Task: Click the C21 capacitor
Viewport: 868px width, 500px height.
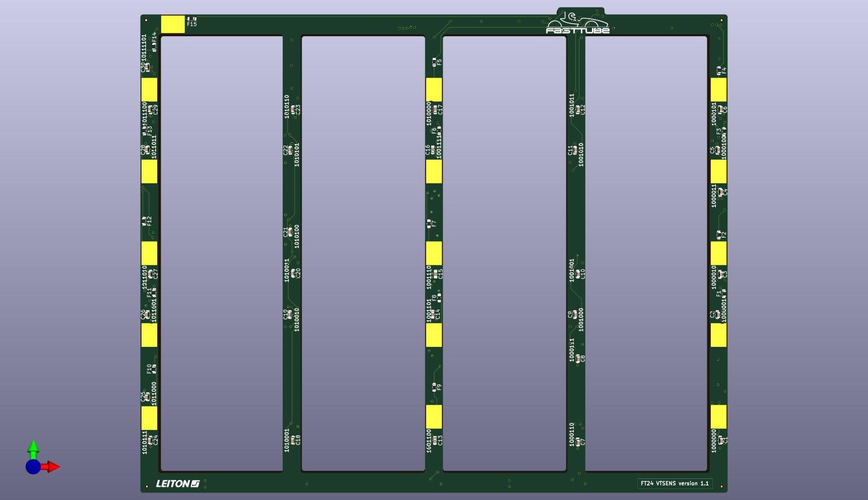Action: coord(290,232)
